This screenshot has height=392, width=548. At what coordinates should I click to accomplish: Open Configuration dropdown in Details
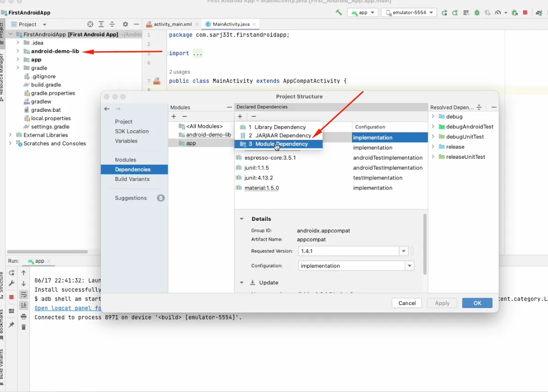click(410, 266)
